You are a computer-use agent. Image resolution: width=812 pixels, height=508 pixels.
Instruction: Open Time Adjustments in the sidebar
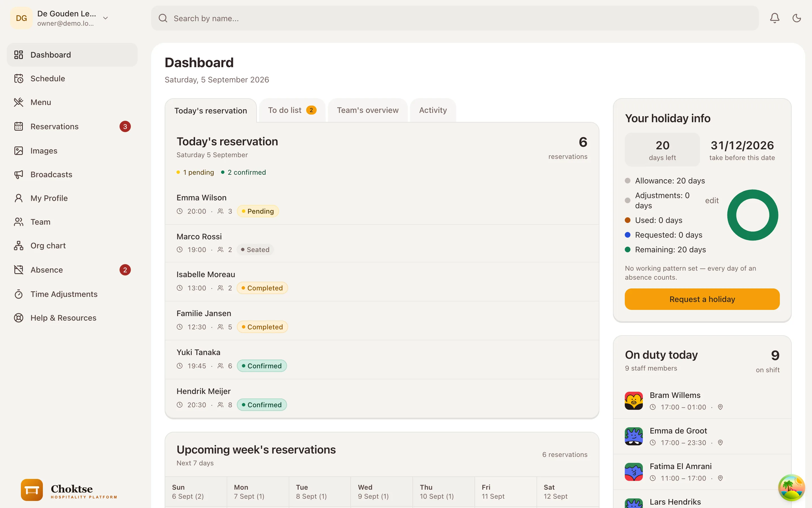coord(72,294)
